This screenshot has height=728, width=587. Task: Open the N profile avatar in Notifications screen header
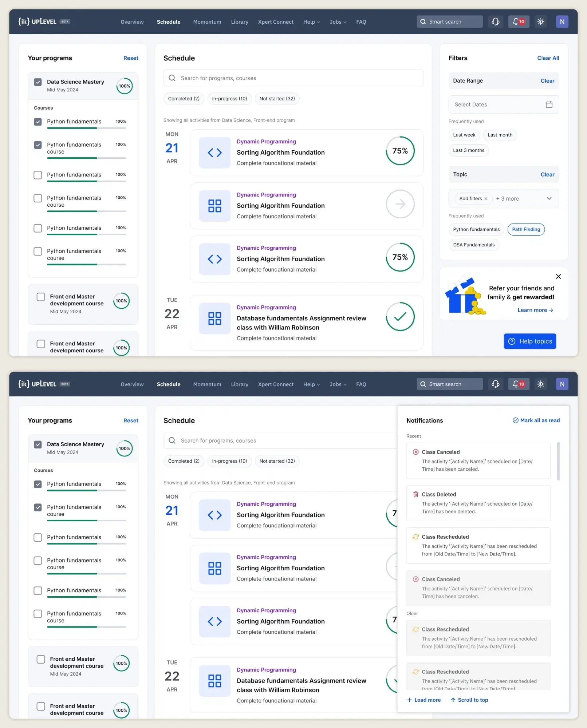562,384
